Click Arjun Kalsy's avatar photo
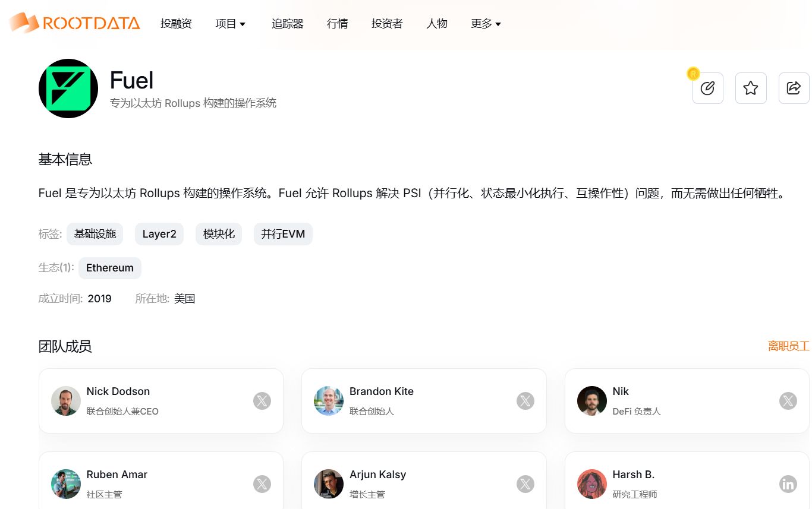Image resolution: width=812 pixels, height=509 pixels. [x=329, y=484]
